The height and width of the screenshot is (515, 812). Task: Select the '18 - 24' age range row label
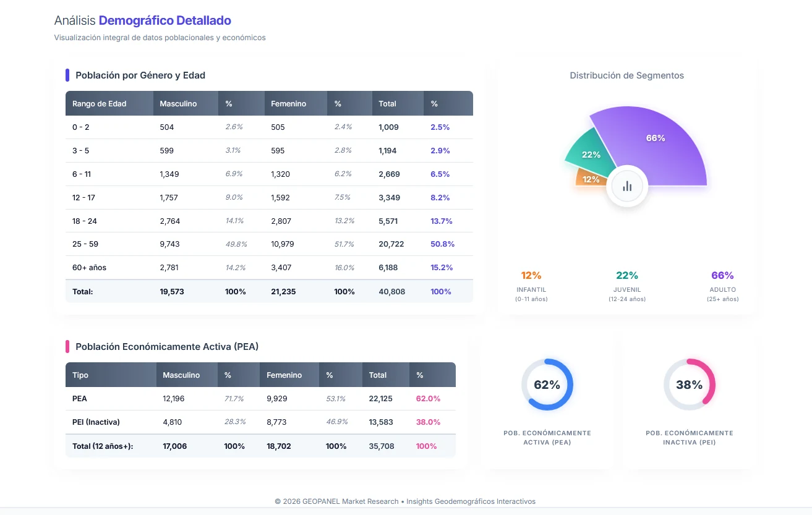pyautogui.click(x=85, y=221)
